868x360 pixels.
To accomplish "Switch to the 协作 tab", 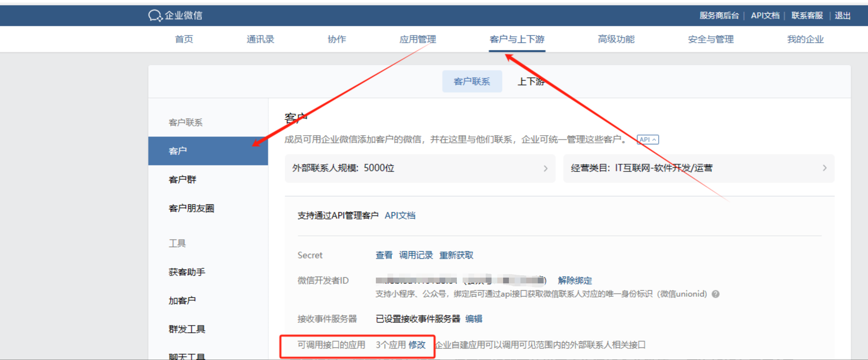I will coord(337,39).
